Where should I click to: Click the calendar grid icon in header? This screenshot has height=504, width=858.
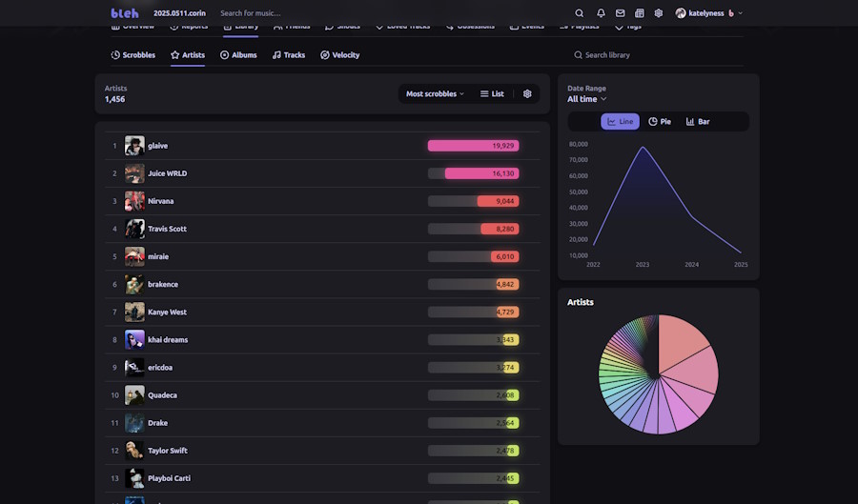[639, 13]
